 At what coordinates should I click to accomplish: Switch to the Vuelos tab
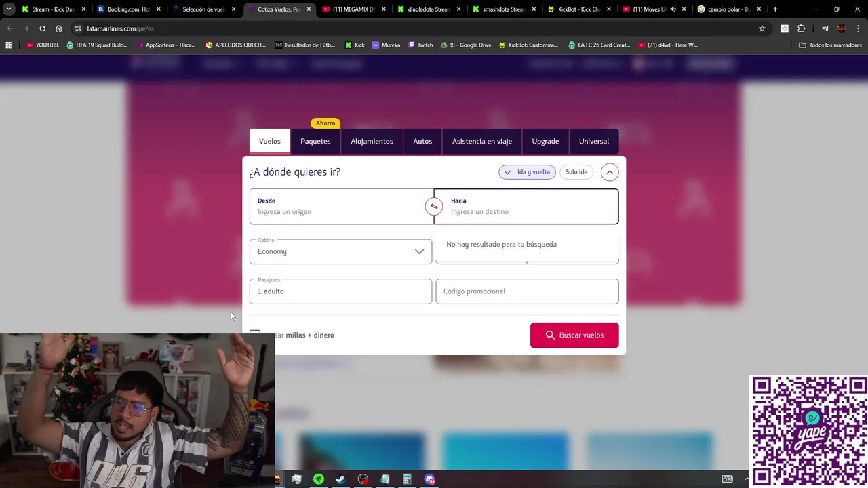tap(269, 142)
